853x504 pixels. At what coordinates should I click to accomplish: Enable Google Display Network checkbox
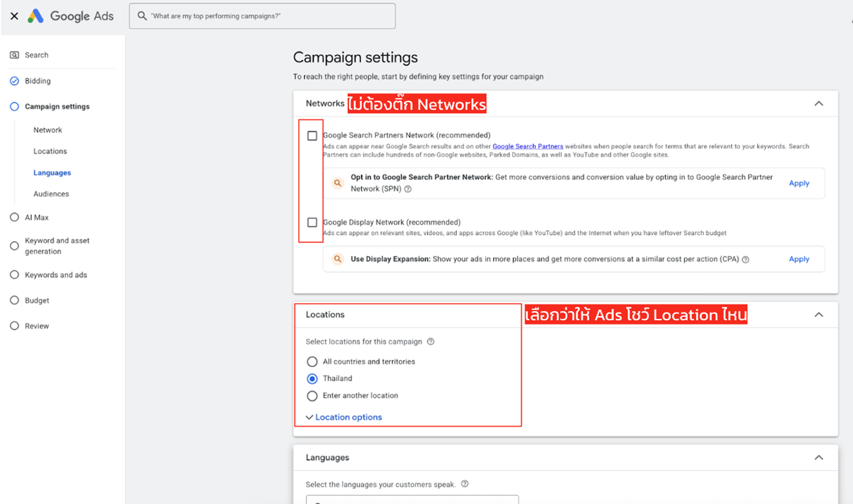(312, 223)
